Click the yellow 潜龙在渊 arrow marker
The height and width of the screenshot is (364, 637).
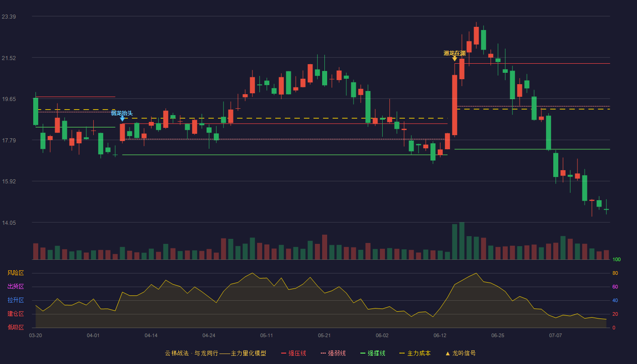pos(455,59)
